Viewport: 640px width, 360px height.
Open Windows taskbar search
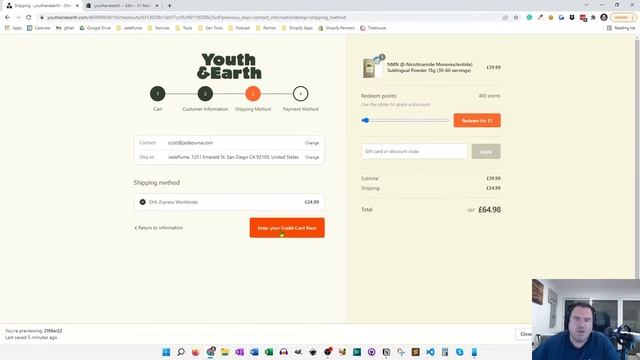[x=181, y=352]
